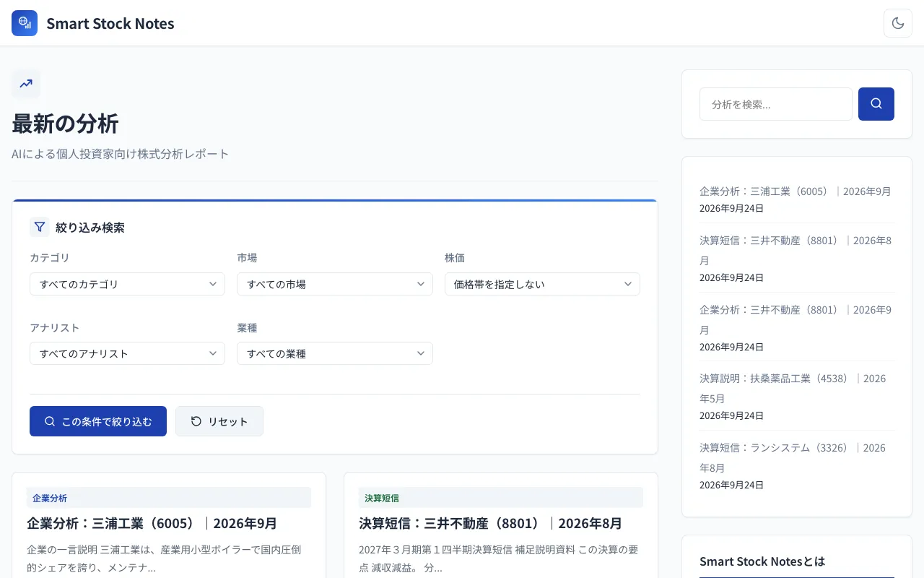The width and height of the screenshot is (924, 578).
Task: Click the magnifier search button in sidebar
Action: (876, 104)
